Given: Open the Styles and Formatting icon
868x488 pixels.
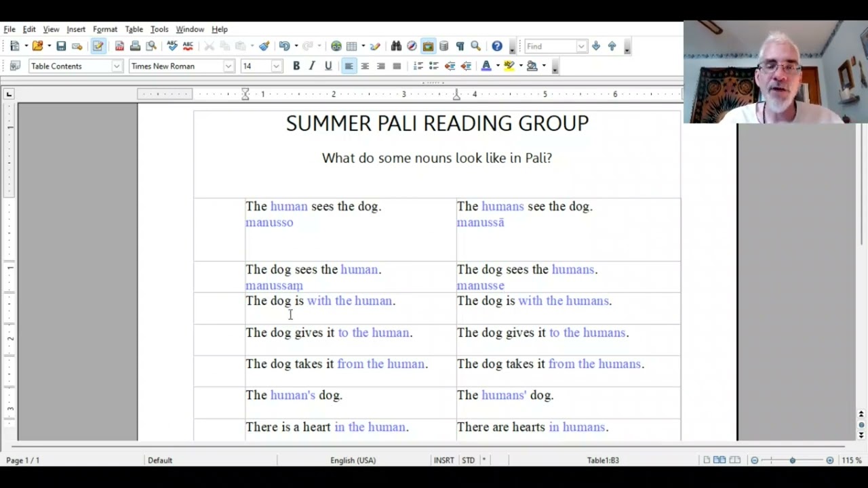Looking at the screenshot, I should (x=15, y=66).
